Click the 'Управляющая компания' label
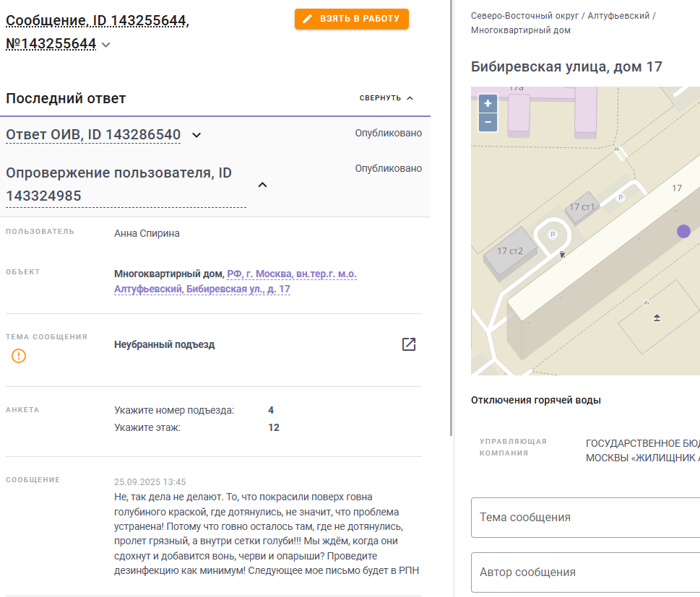 click(x=513, y=447)
